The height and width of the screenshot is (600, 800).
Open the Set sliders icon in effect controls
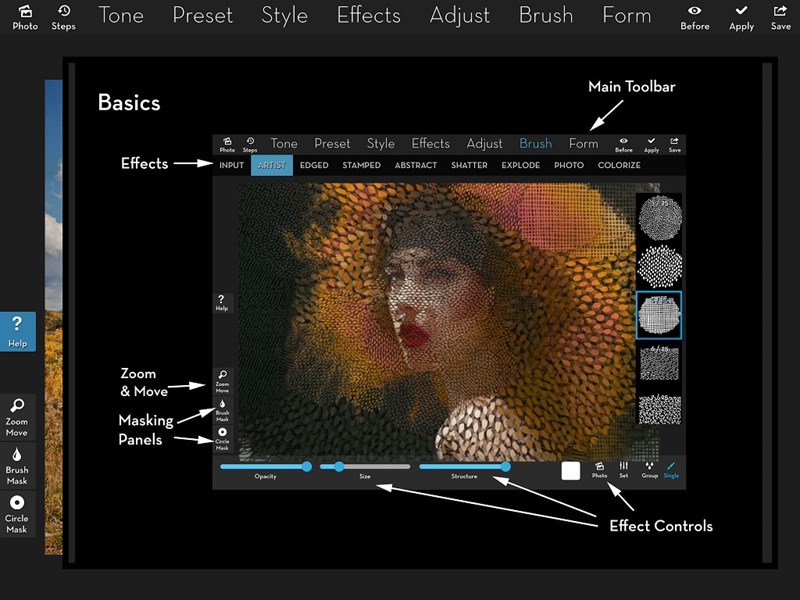click(x=623, y=470)
